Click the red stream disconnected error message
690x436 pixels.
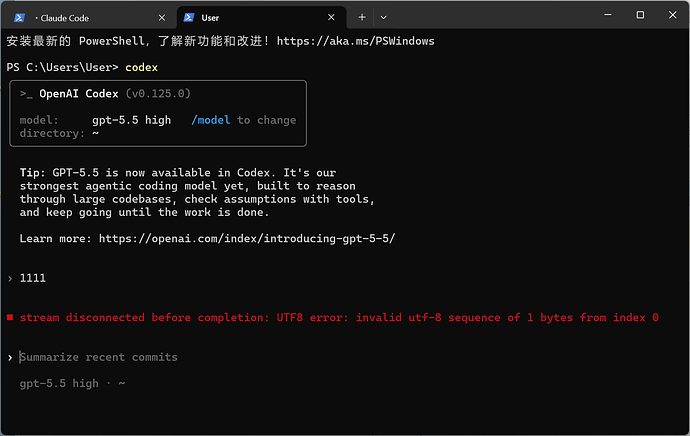(339, 318)
